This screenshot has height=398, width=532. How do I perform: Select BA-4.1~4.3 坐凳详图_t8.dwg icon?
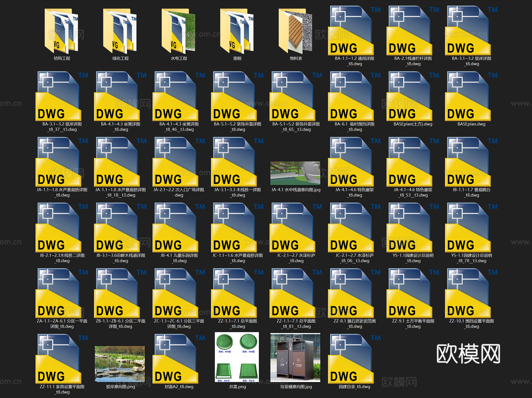tap(120, 96)
